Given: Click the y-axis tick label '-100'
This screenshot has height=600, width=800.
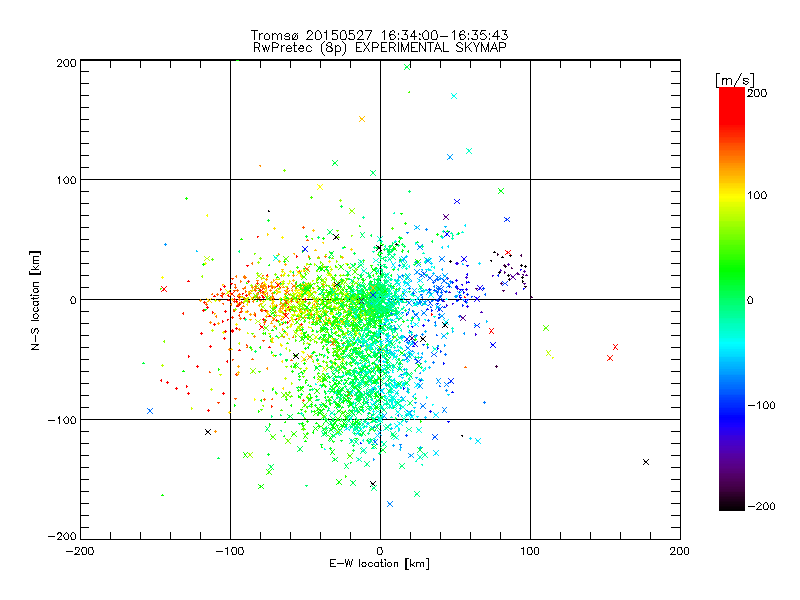Looking at the screenshot, I should click(62, 420).
